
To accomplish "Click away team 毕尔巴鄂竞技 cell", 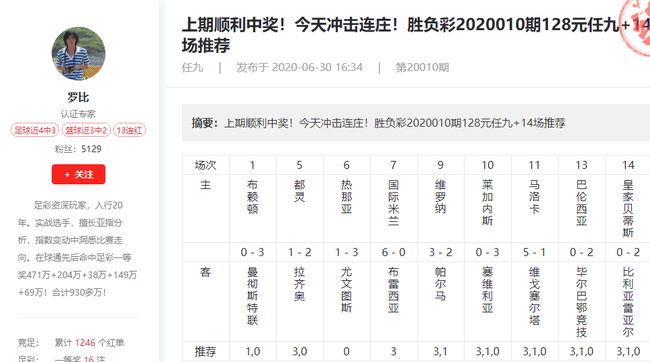I will (581, 302).
